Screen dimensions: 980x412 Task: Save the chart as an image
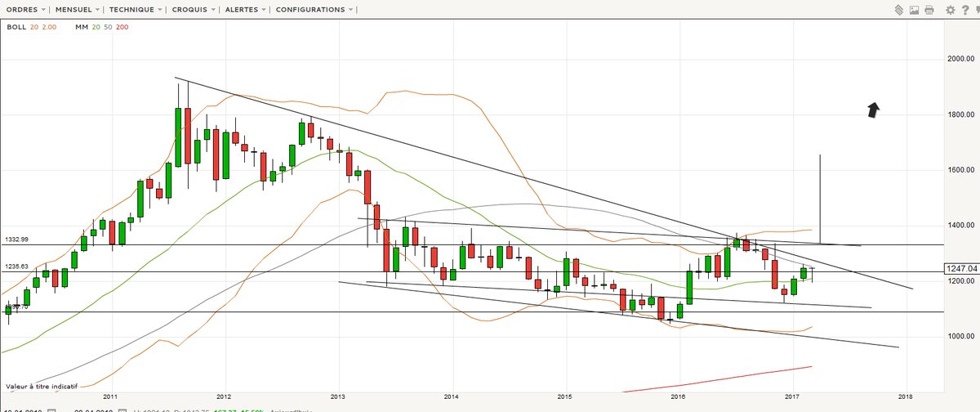coord(914,10)
